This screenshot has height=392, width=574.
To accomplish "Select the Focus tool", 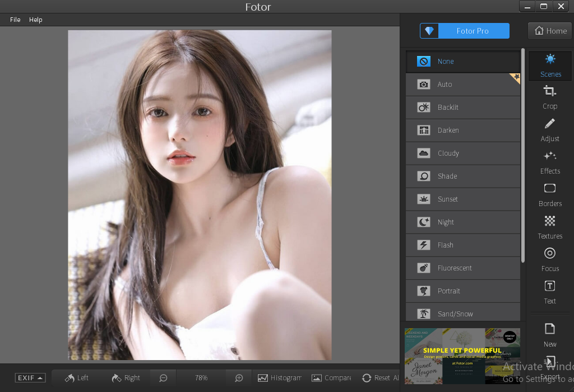I will pos(550,259).
